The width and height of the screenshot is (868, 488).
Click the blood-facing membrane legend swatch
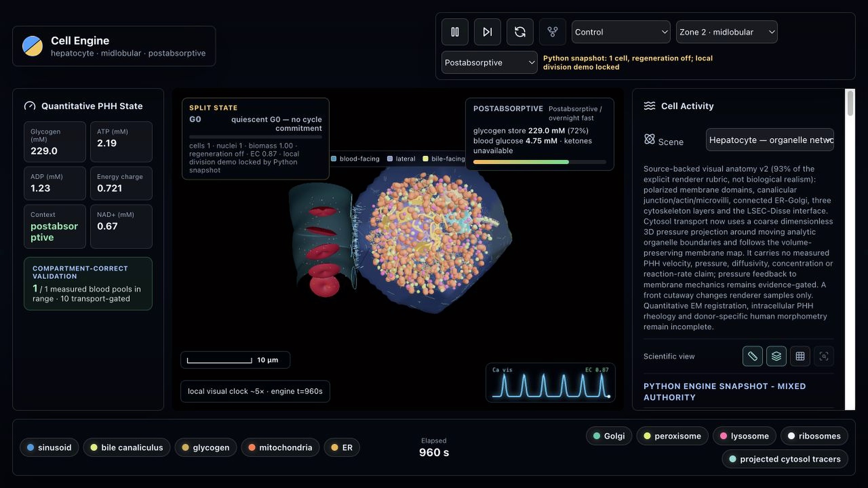334,159
